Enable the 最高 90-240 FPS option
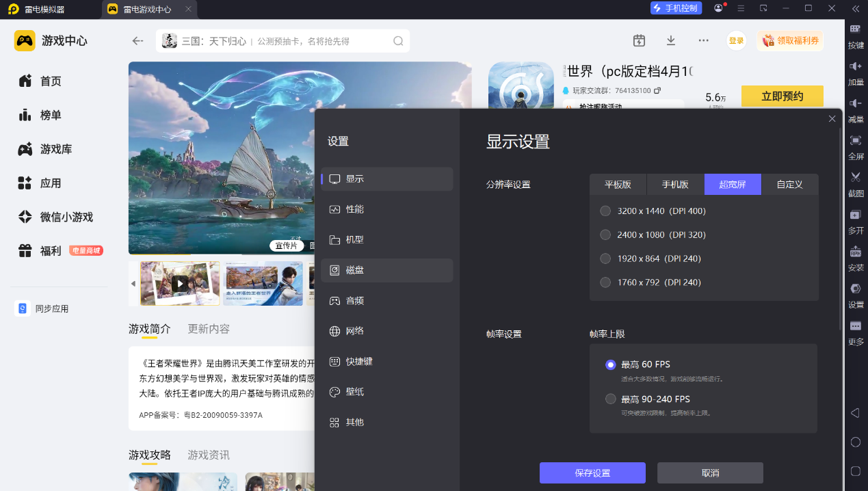This screenshot has width=868, height=491. point(610,399)
